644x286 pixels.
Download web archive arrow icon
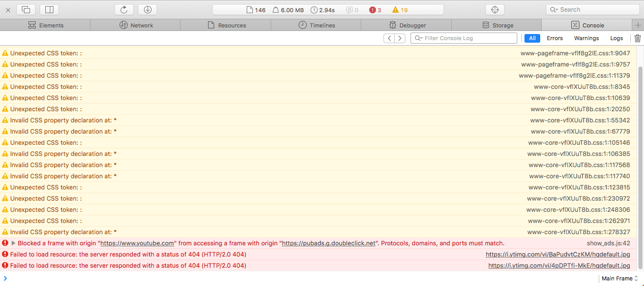tap(148, 10)
